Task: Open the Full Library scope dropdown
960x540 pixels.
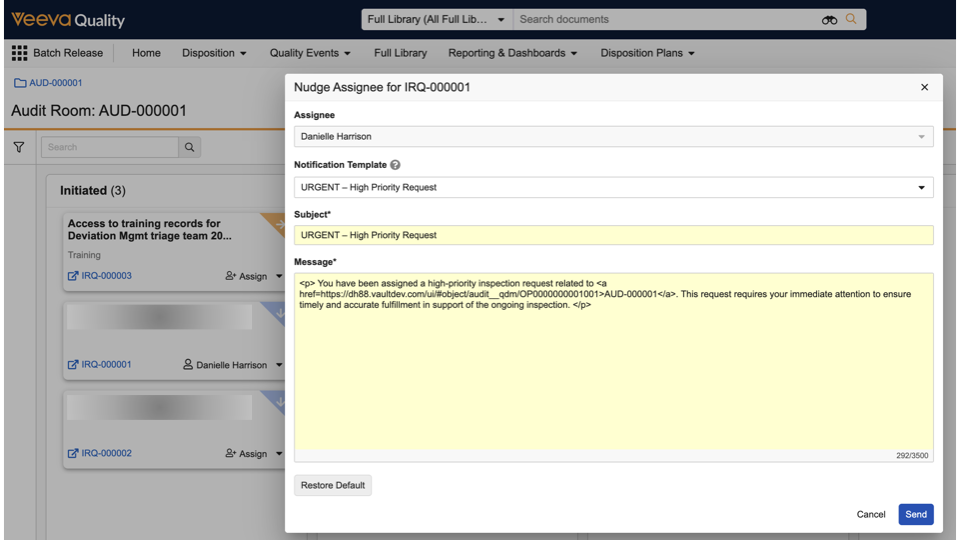Action: 436,19
